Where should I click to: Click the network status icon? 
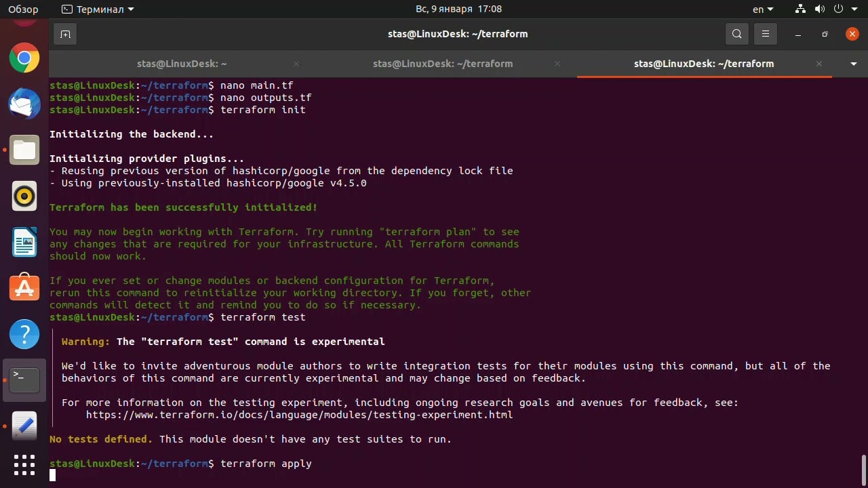(801, 9)
